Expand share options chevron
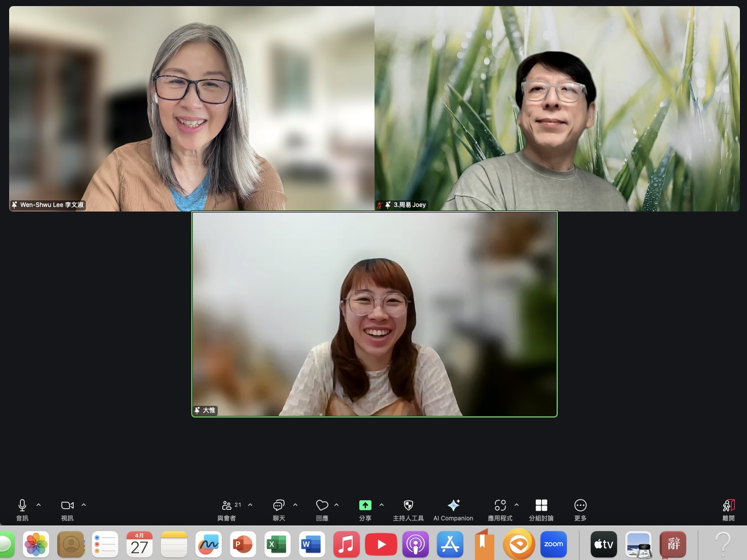747x560 pixels. (382, 505)
